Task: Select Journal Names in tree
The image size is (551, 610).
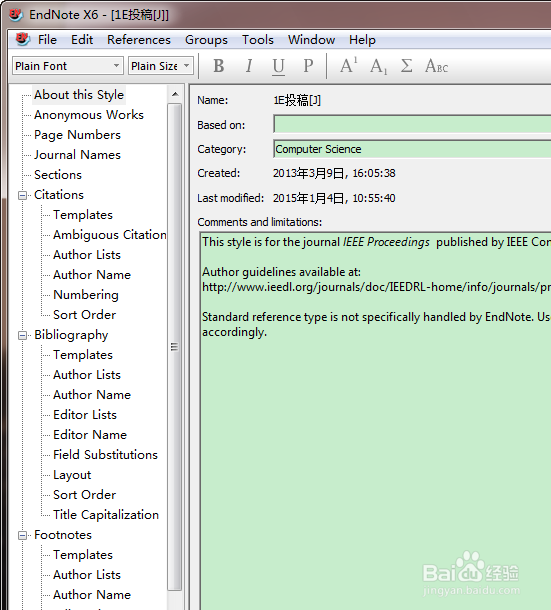Action: coord(77,155)
